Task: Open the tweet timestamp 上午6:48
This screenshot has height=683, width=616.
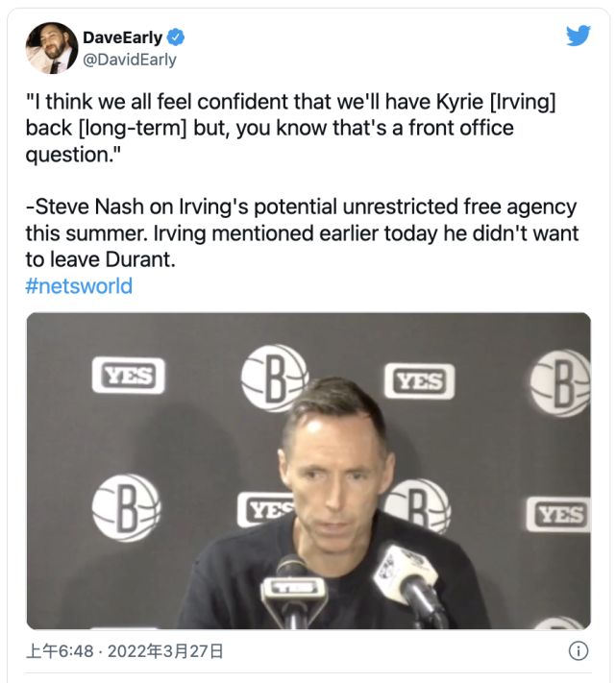Action: [x=60, y=651]
